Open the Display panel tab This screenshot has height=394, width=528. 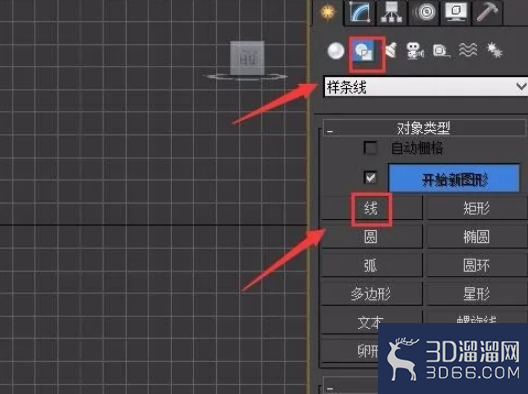point(455,13)
